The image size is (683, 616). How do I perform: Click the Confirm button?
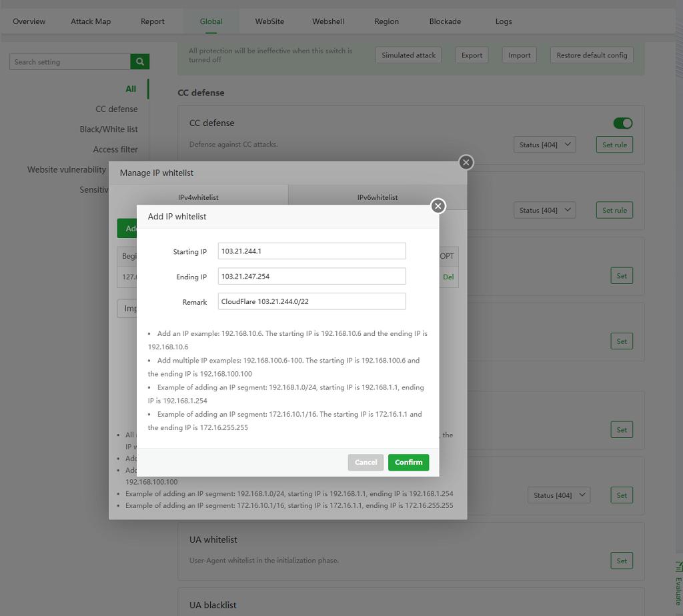[x=408, y=462]
